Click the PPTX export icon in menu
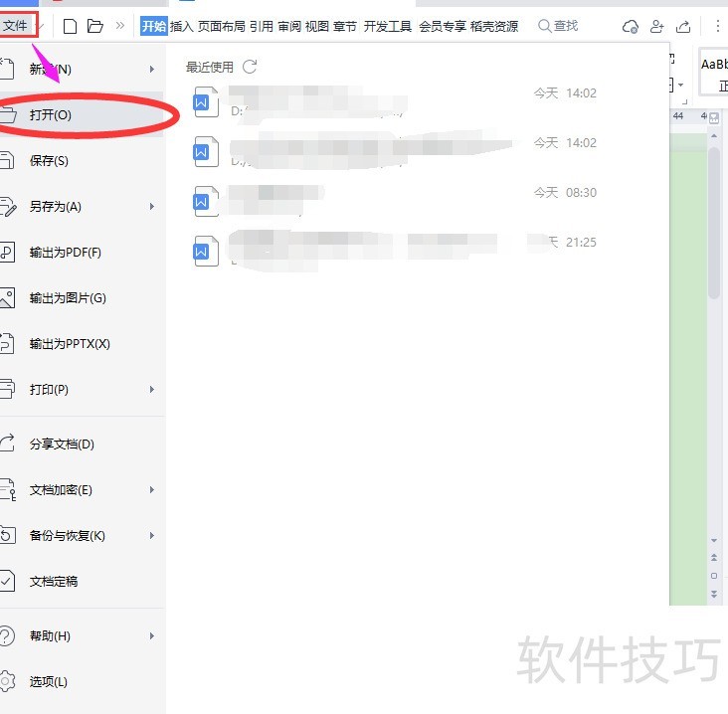The image size is (728, 714). point(7,343)
